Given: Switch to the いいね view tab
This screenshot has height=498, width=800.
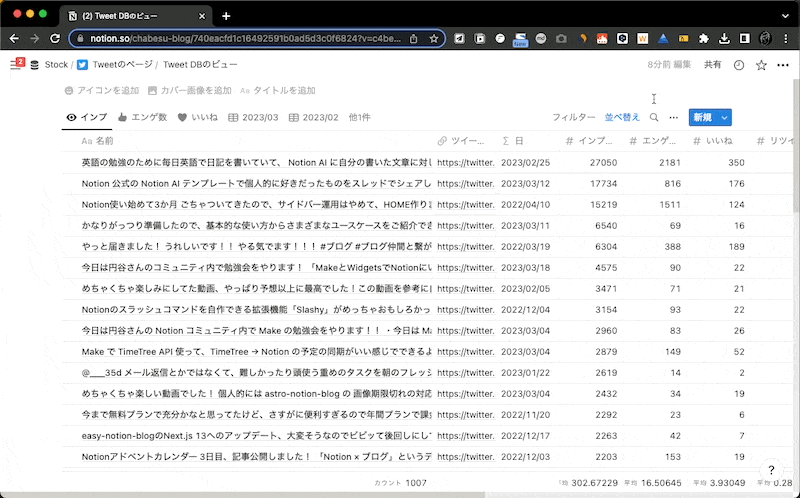Looking at the screenshot, I should point(197,117).
